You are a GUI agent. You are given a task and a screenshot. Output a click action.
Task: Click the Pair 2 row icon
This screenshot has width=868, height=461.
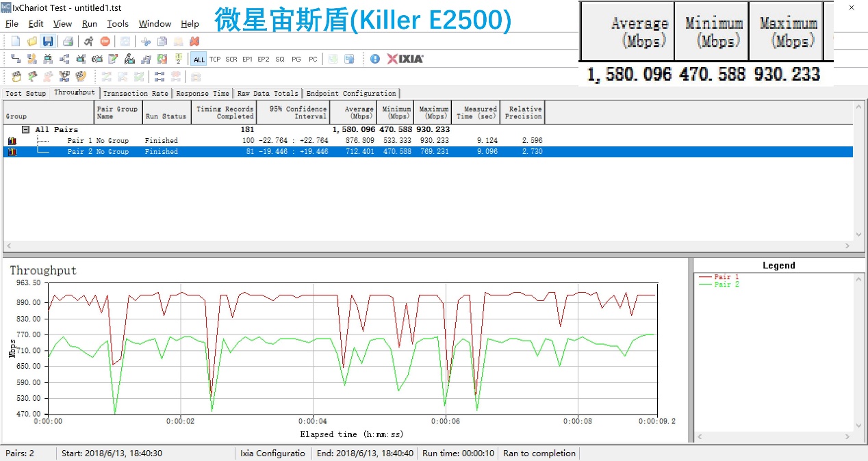12,151
